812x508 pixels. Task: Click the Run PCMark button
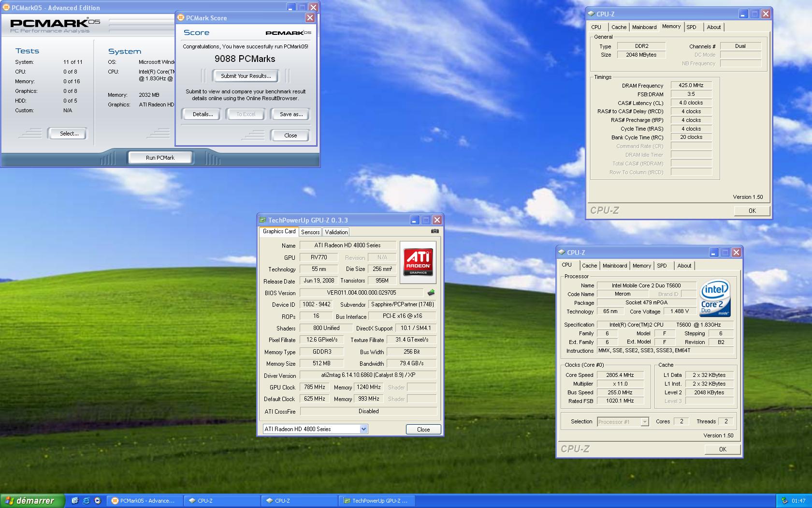160,158
